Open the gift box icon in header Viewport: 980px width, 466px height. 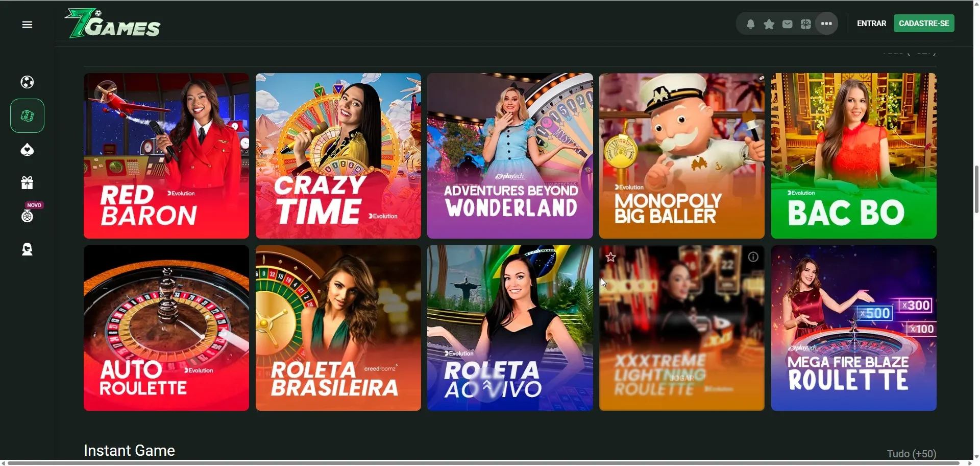click(x=806, y=24)
